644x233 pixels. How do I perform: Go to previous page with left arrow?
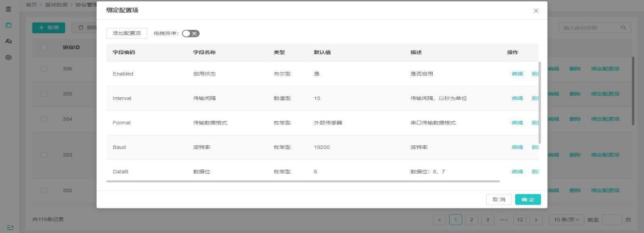[439, 220]
